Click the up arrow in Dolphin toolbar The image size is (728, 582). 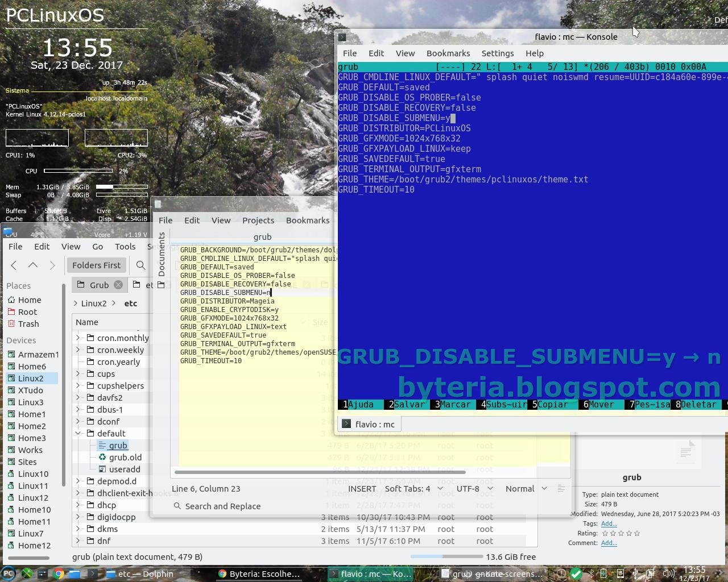[33, 265]
